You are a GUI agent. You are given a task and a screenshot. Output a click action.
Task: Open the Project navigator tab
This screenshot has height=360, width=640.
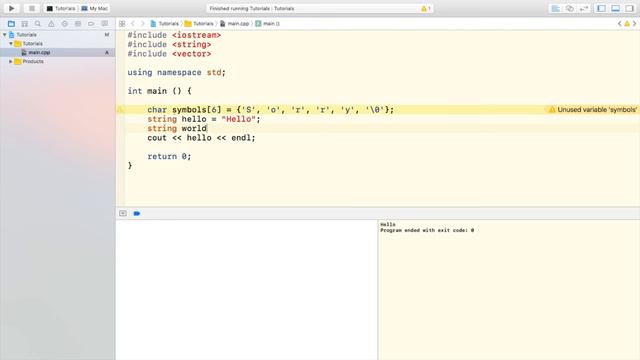(11, 24)
